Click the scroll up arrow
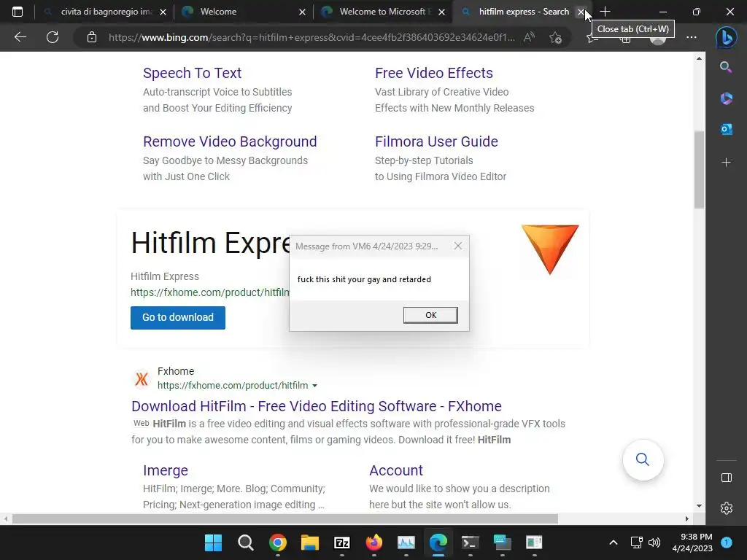 coord(699,58)
